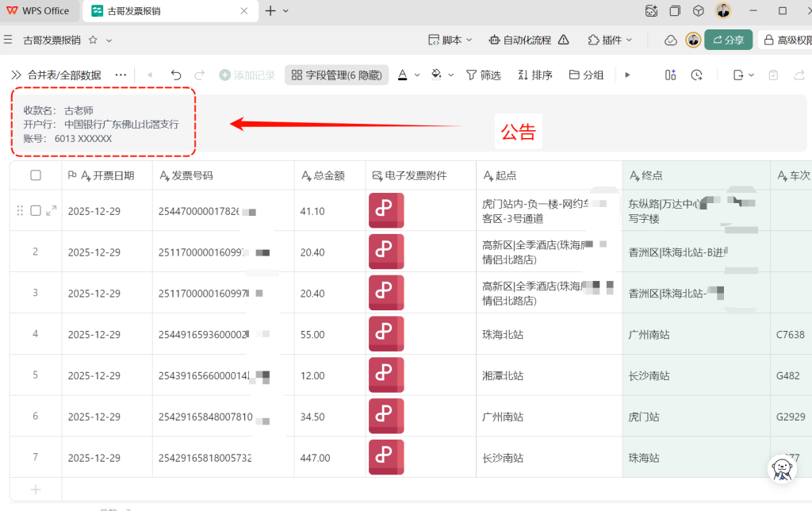Image resolution: width=812 pixels, height=511 pixels.
Task: Expand the new tab dropdown chevron
Action: [285, 11]
